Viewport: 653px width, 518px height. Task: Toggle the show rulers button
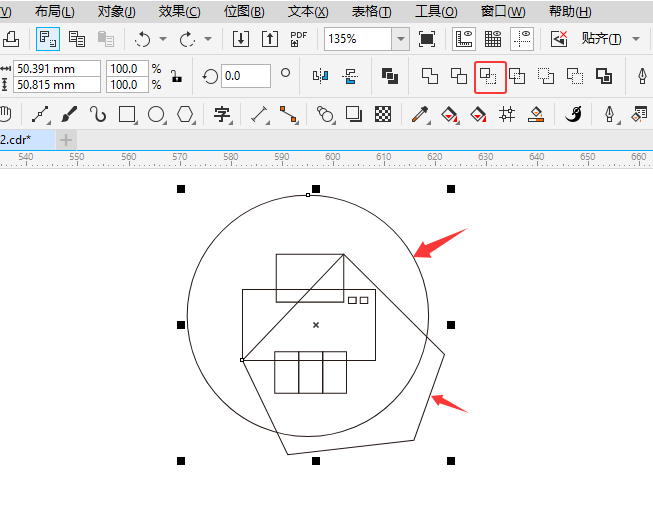click(x=464, y=39)
